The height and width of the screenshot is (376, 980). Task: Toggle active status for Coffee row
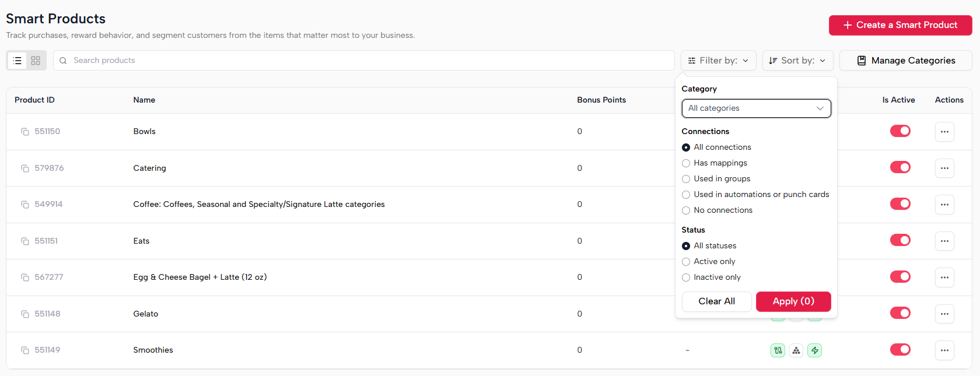pyautogui.click(x=900, y=204)
